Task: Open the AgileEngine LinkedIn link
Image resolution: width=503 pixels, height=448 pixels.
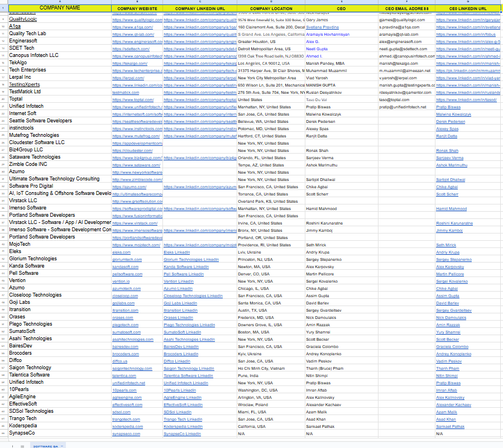Action: coord(183,398)
